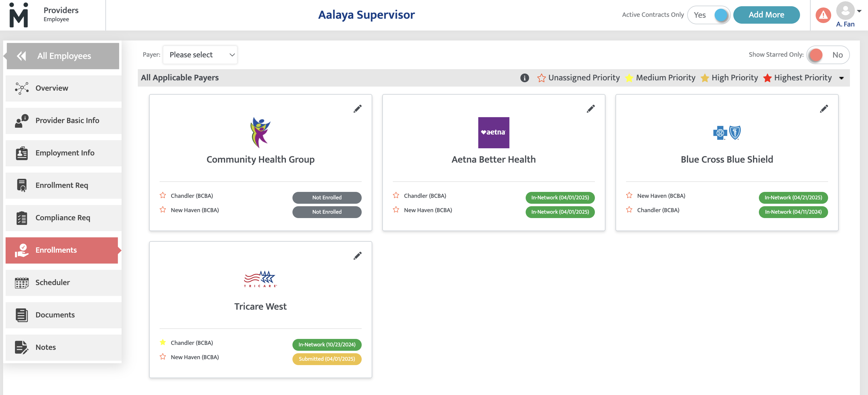Edit the Community Health Group card pencil icon
This screenshot has height=395, width=868.
coord(357,109)
